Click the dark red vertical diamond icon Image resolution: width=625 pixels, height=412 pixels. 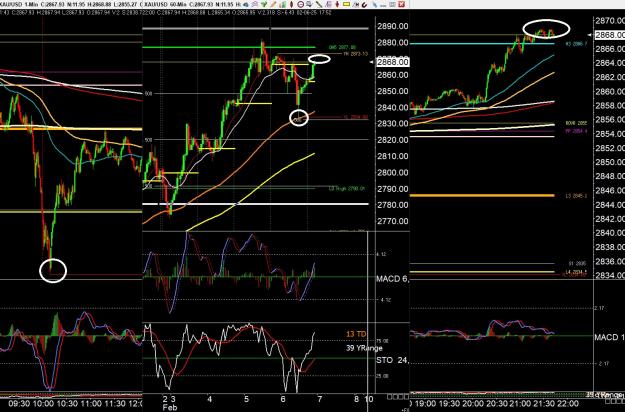point(291,4)
